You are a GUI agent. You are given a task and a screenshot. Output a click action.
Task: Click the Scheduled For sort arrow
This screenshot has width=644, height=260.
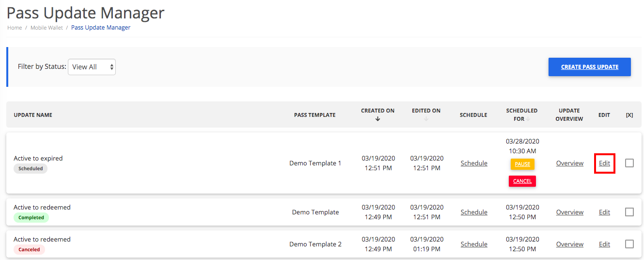pyautogui.click(x=529, y=119)
